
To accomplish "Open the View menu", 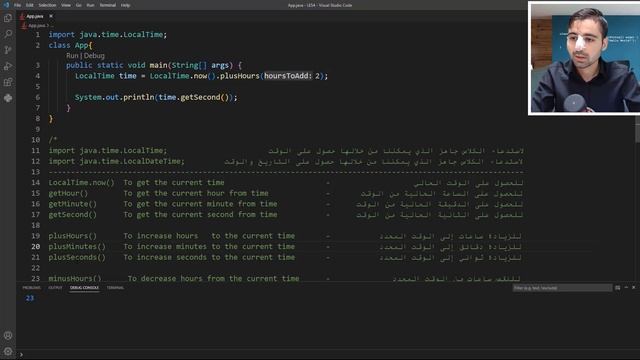I will click(x=66, y=5).
